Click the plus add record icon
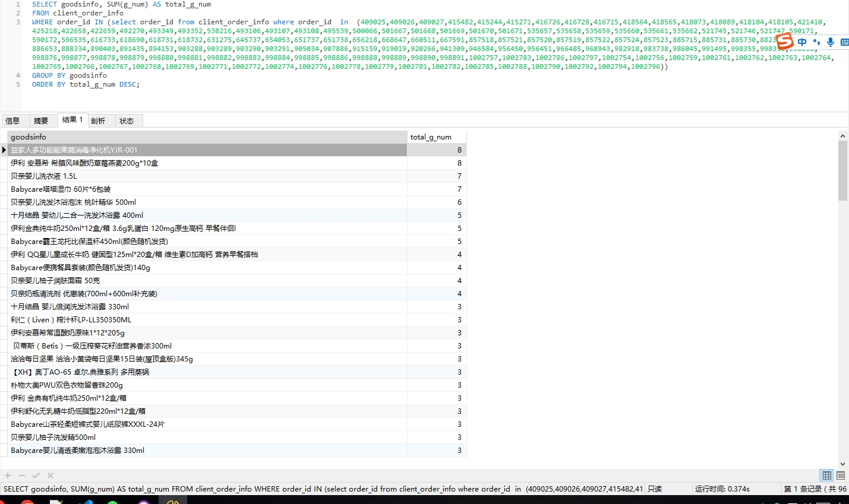Screen dimensions: 849x504 click(x=8, y=476)
